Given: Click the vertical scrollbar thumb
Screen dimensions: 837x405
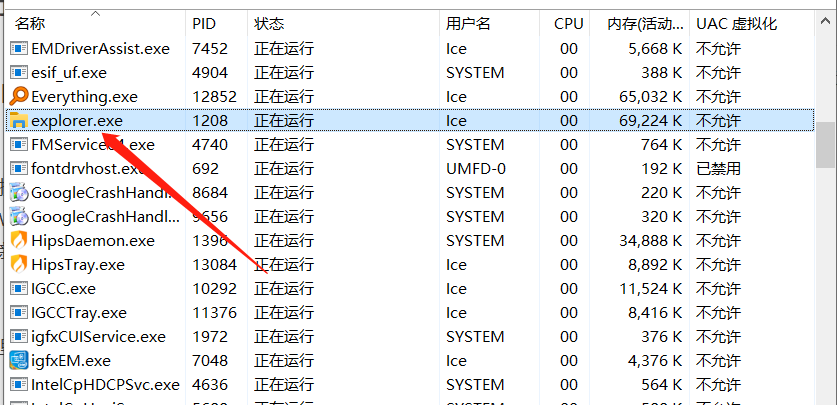Looking at the screenshot, I should (x=825, y=145).
